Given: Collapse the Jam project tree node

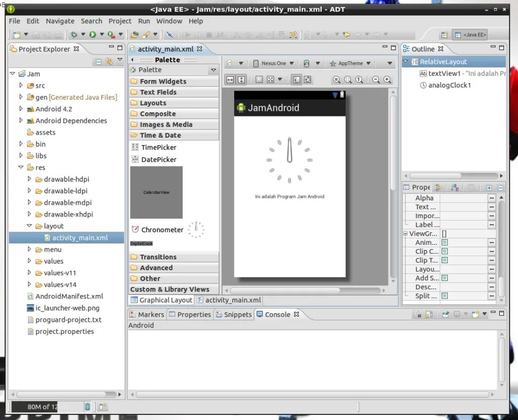Looking at the screenshot, I should click(13, 74).
